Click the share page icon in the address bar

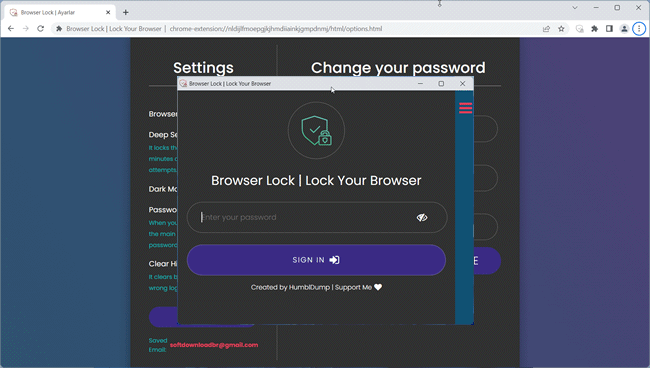coord(546,29)
